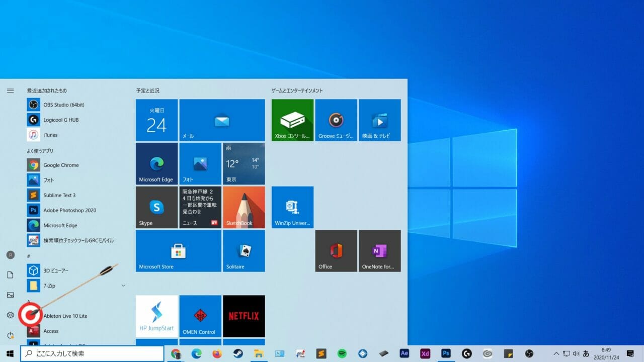Select the 最近追加されたもの heading
This screenshot has width=644, height=362.
[47, 90]
